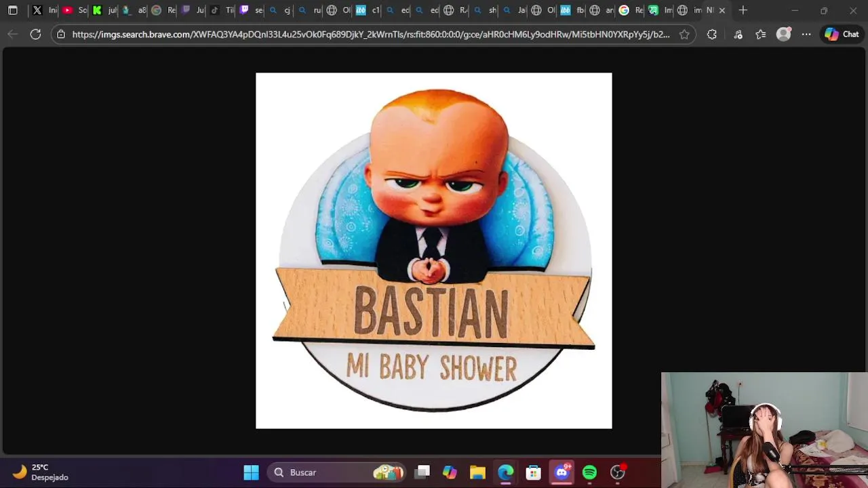This screenshot has width=868, height=488.
Task: Open Discord from the taskbar
Action: (562, 472)
